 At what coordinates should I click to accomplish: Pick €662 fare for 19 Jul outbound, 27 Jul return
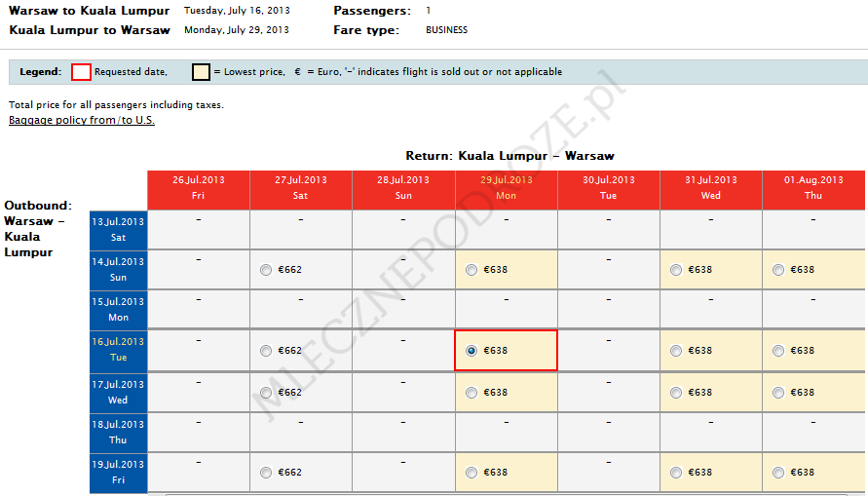coord(266,473)
